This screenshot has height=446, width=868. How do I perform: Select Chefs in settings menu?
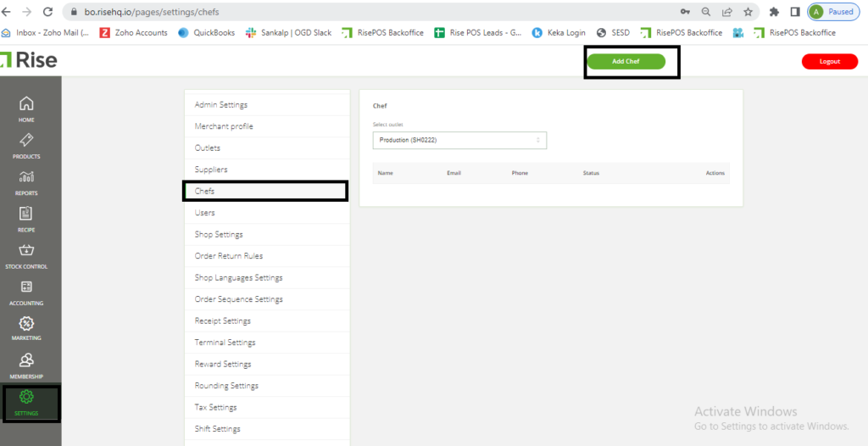point(205,192)
